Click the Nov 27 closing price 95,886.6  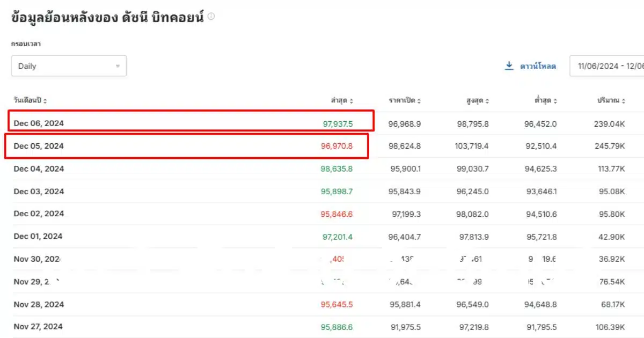pyautogui.click(x=337, y=327)
